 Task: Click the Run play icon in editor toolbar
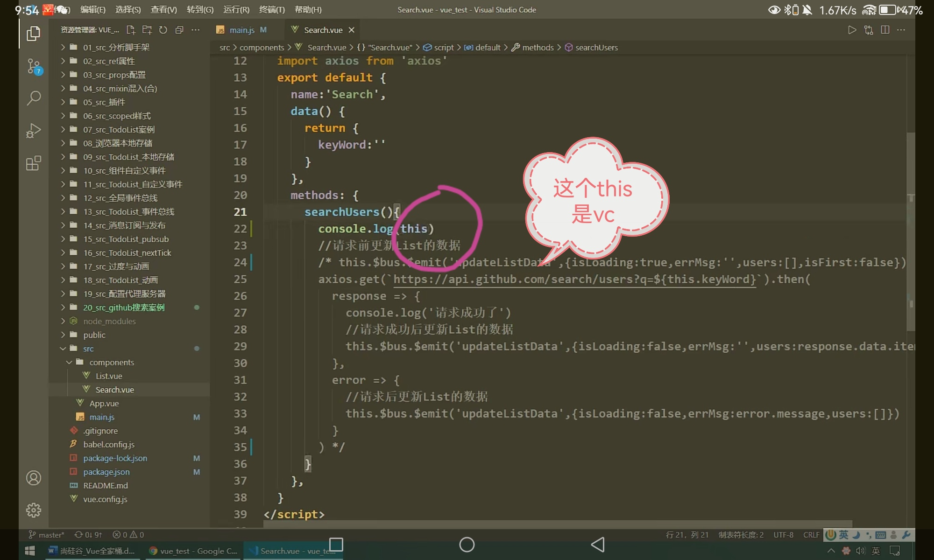(x=852, y=30)
